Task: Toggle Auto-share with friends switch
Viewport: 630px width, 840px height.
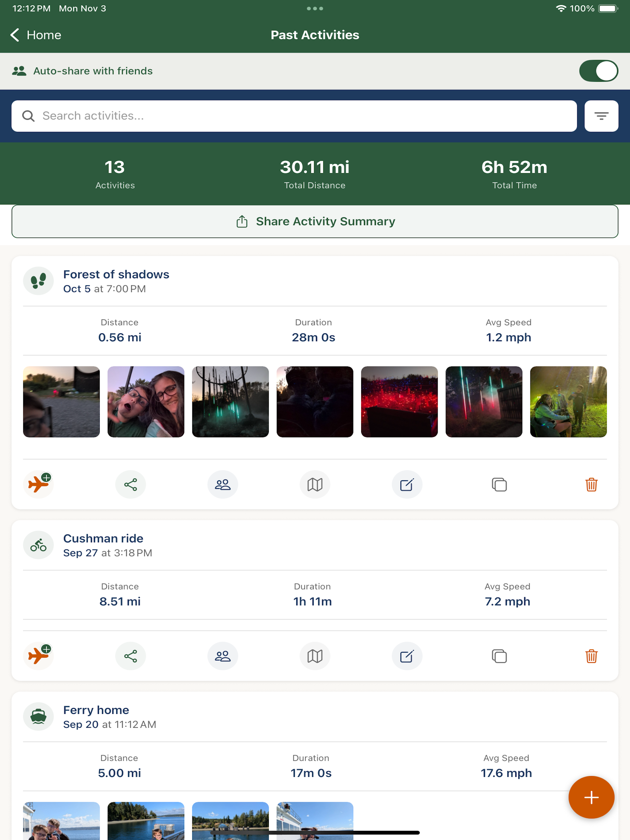Action: [598, 71]
